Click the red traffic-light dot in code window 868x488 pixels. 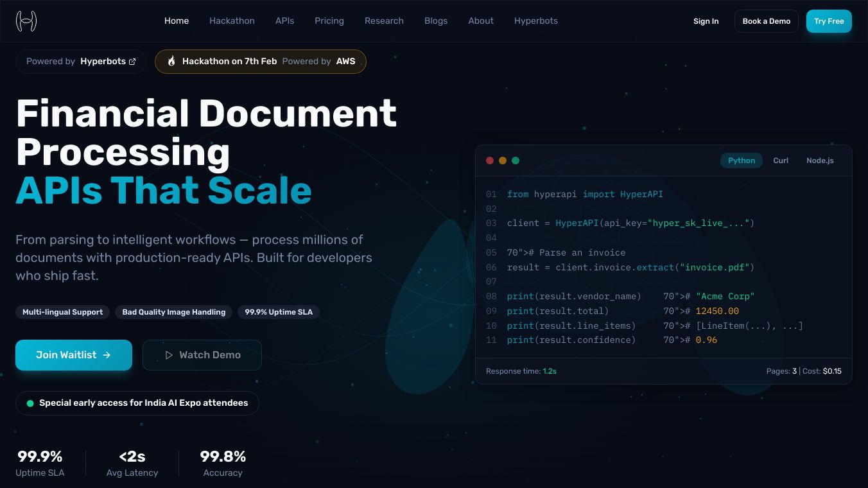(490, 161)
